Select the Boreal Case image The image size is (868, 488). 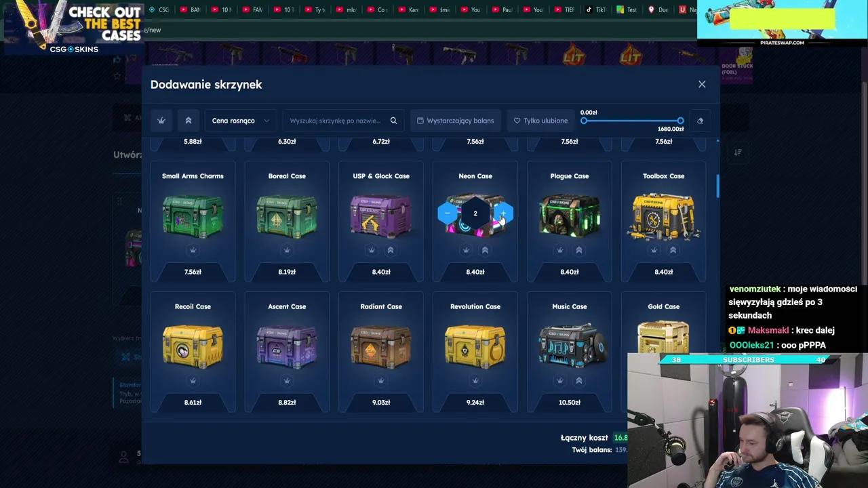(x=287, y=216)
